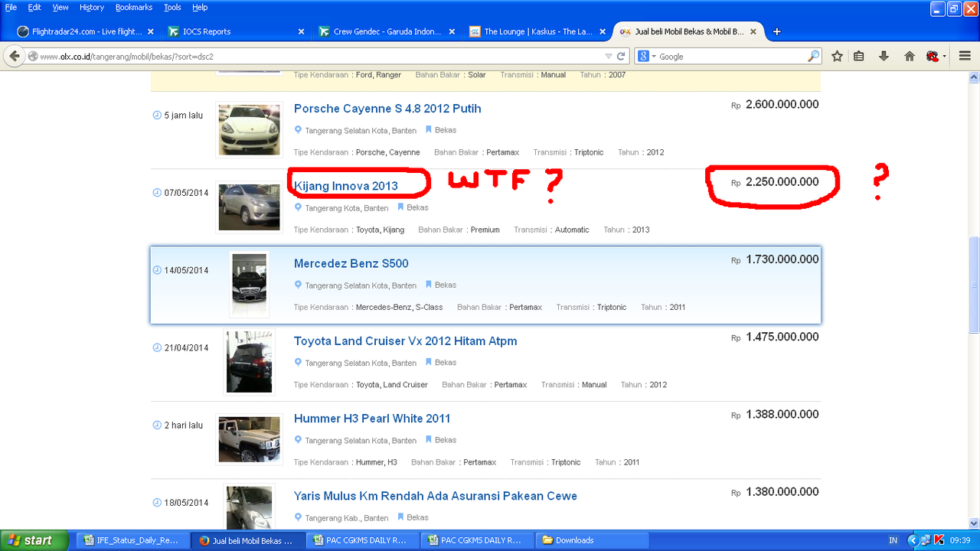Show bookmarks list icon in toolbar
Image resolution: width=980 pixels, height=551 pixels.
(x=859, y=56)
